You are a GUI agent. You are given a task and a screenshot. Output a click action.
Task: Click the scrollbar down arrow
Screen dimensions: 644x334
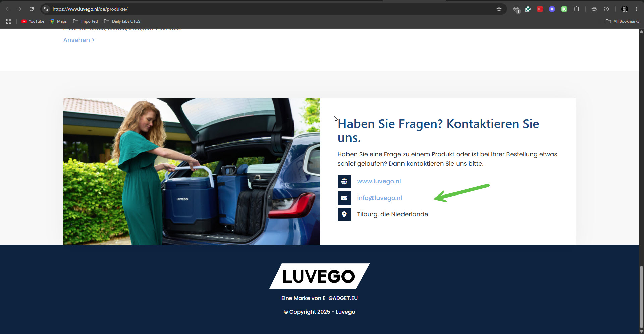641,331
